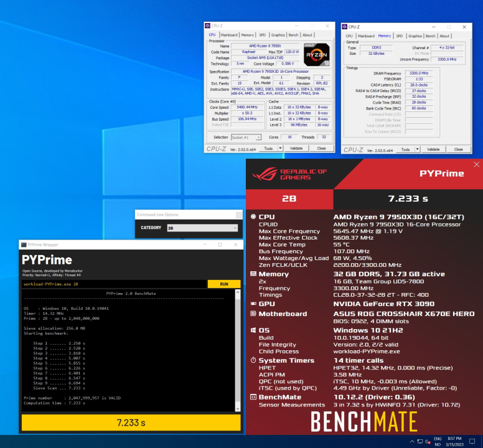Click Close button in right CPU-Z window

click(x=458, y=149)
